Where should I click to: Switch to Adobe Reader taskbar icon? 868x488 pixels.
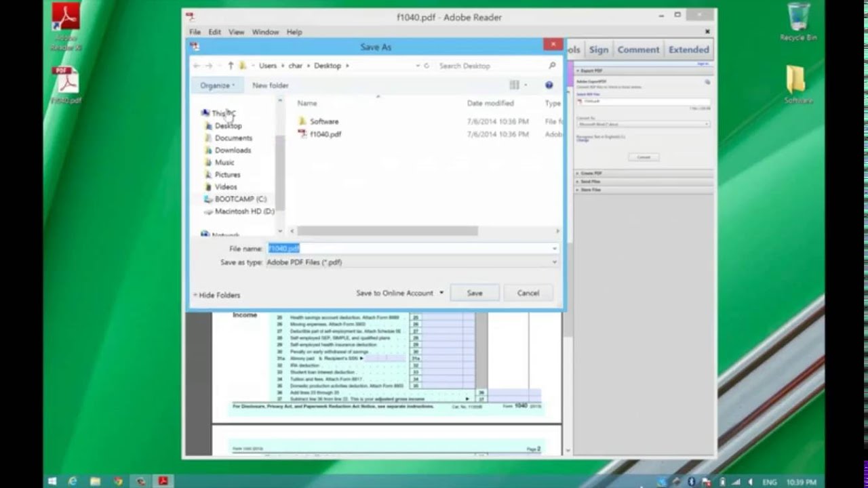point(163,481)
